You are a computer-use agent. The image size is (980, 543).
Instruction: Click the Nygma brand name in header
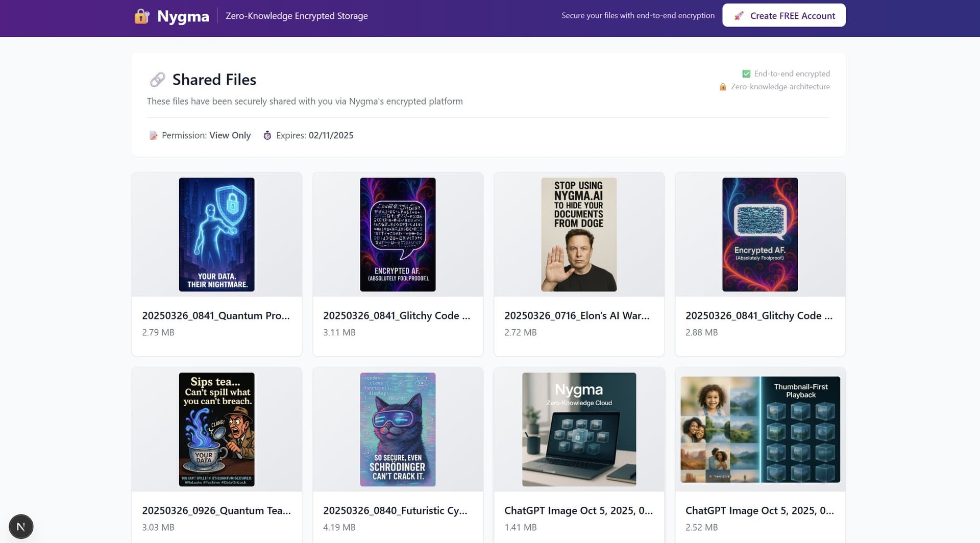point(183,16)
